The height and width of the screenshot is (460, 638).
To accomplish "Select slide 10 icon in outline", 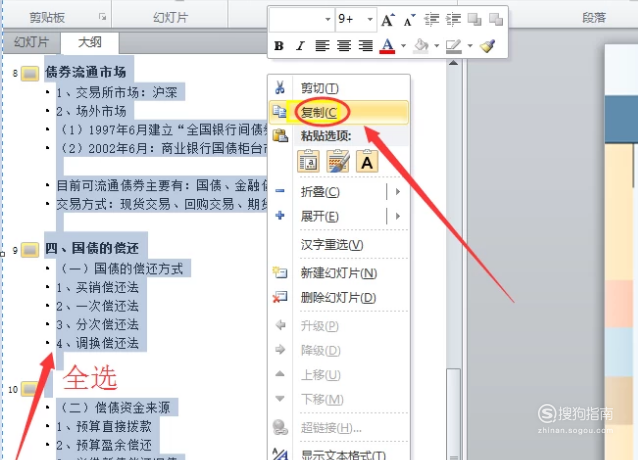I will [x=30, y=389].
